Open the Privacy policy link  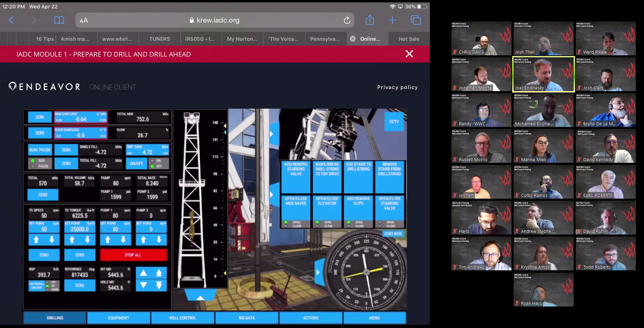[397, 87]
